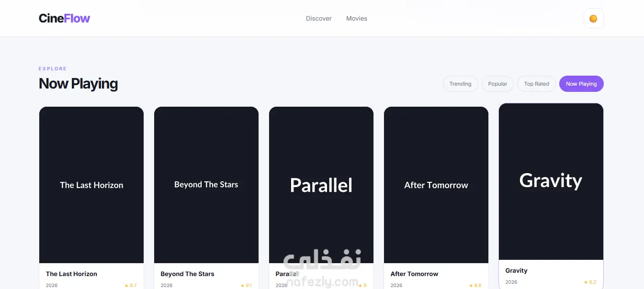This screenshot has width=644, height=289.
Task: Click the After Tomorrow title link
Action: (414, 274)
